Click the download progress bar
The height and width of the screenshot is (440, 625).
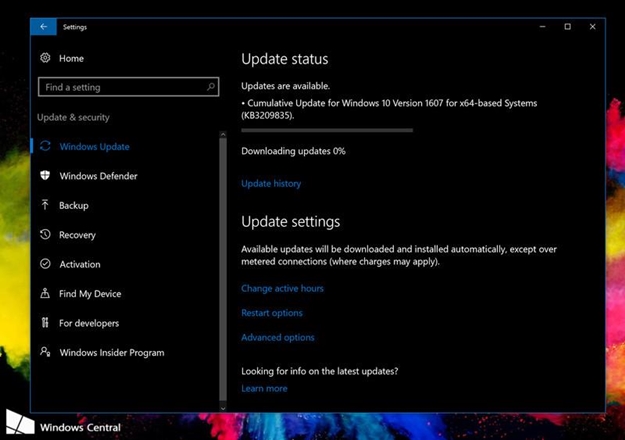[x=326, y=130]
